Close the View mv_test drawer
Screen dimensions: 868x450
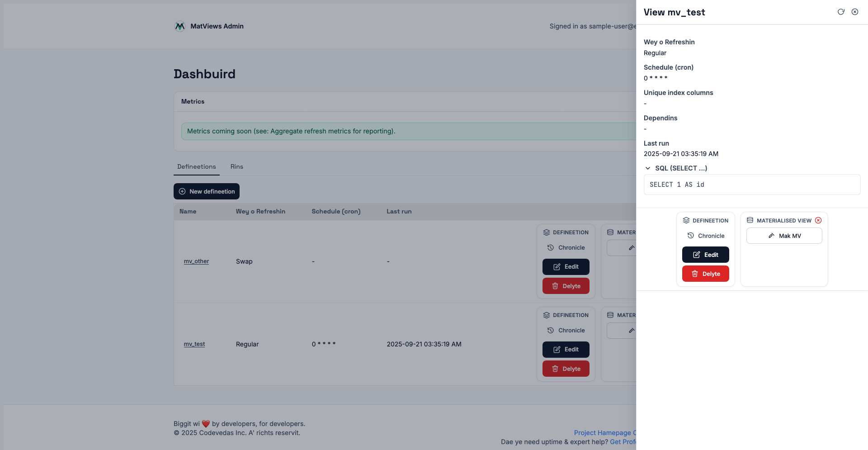coord(855,12)
